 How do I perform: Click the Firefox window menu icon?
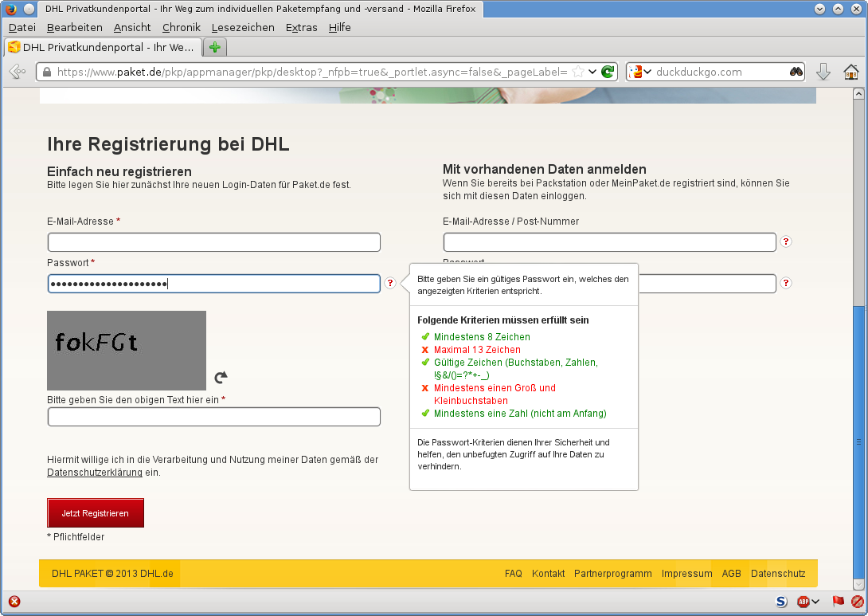(x=10, y=8)
